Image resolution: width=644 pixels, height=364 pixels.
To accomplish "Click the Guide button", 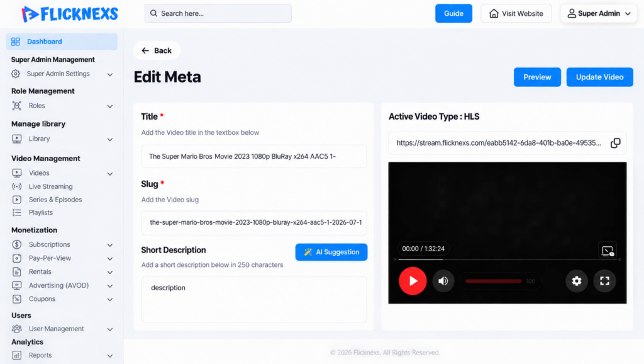I will point(453,14).
